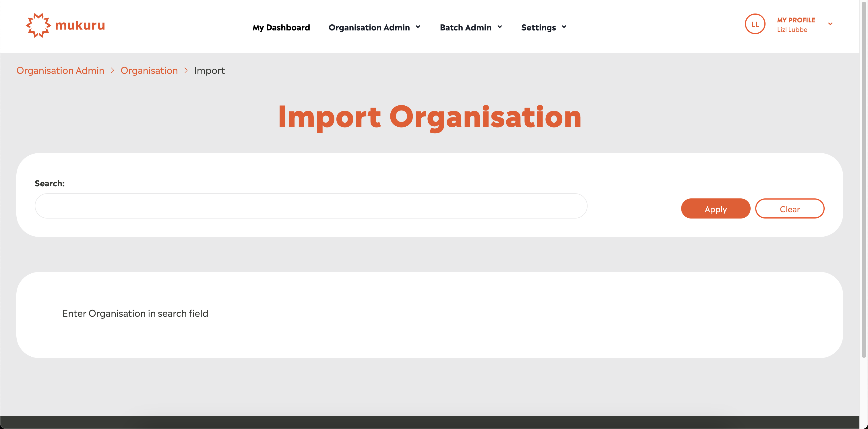The width and height of the screenshot is (868, 429).
Task: Expand the Batch Admin dropdown arrow
Action: (x=500, y=27)
